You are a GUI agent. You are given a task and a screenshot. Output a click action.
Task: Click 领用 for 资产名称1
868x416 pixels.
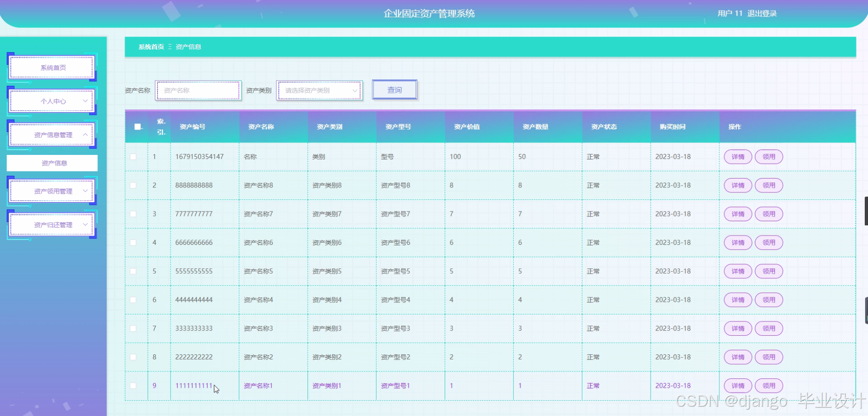pos(769,386)
